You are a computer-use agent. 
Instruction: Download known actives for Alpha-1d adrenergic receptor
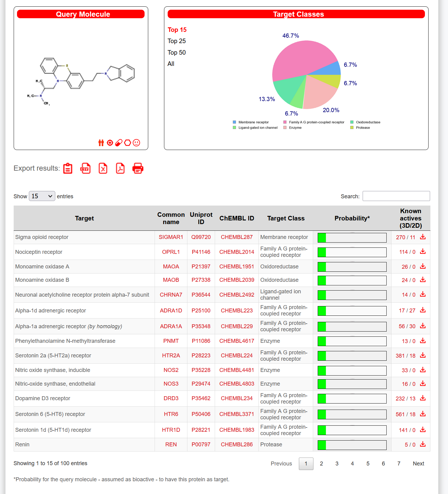tap(423, 310)
